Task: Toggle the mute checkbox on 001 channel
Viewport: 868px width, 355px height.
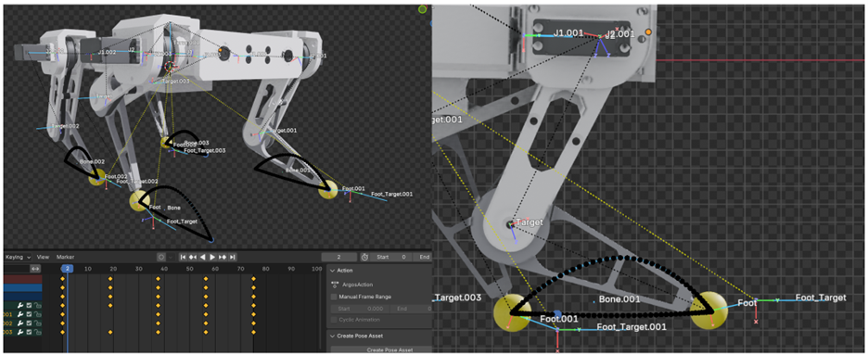Action: [30, 314]
